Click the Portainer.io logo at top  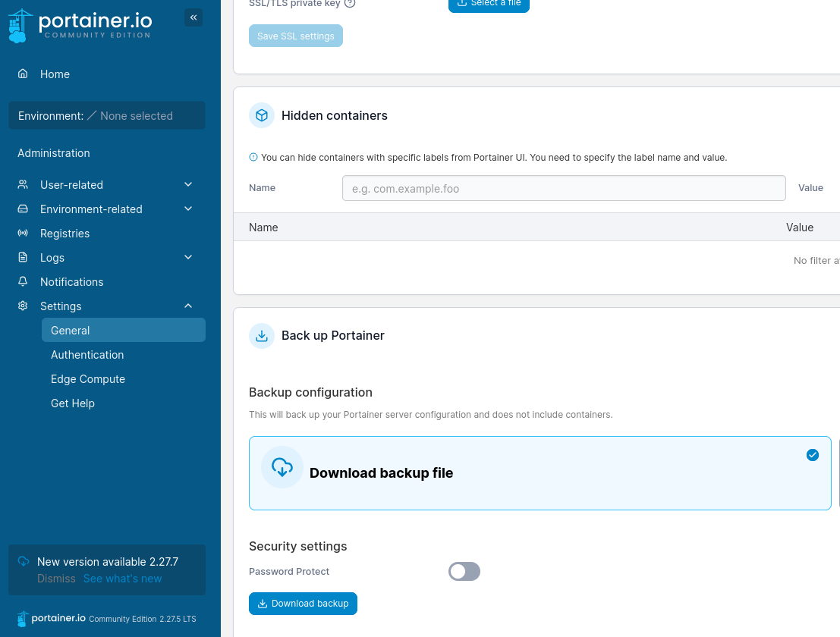80,25
